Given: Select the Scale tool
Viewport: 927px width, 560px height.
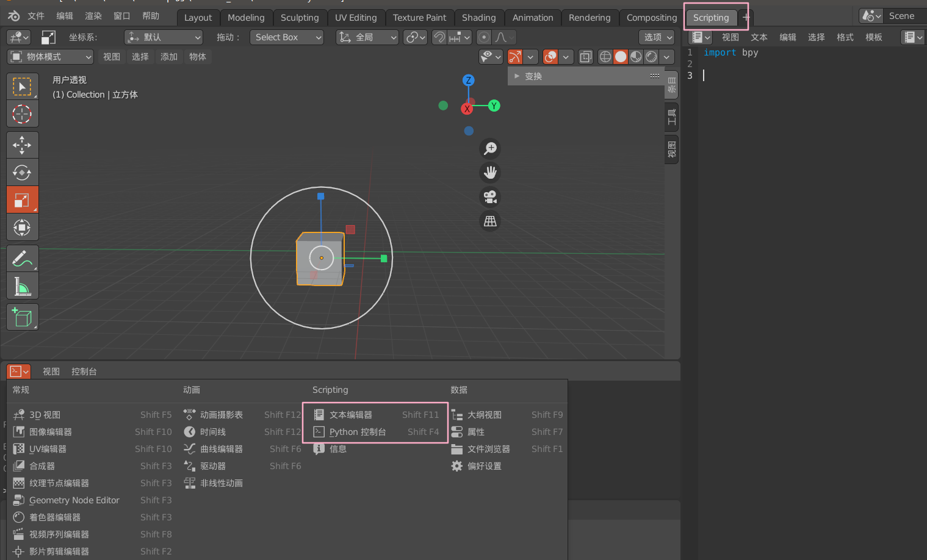Looking at the screenshot, I should click(23, 199).
